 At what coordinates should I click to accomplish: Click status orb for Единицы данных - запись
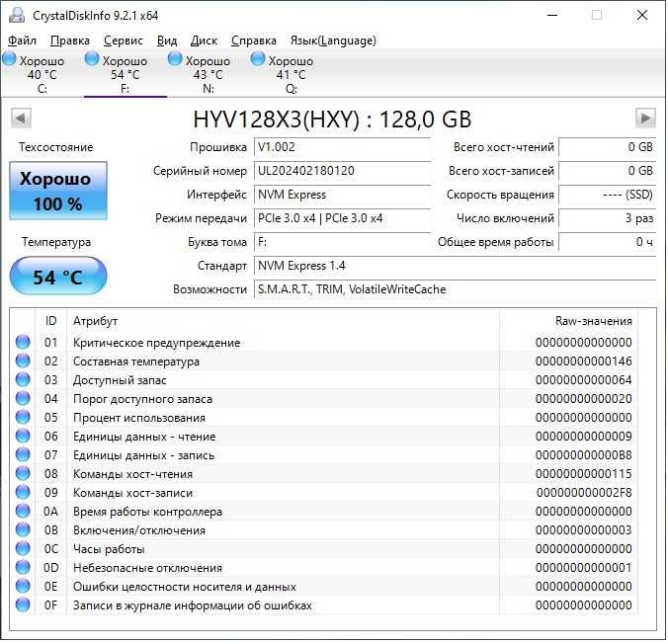23,454
